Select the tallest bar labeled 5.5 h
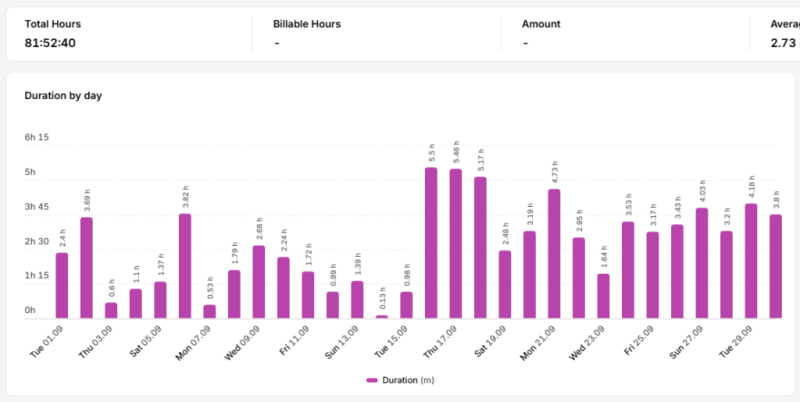 point(431,243)
